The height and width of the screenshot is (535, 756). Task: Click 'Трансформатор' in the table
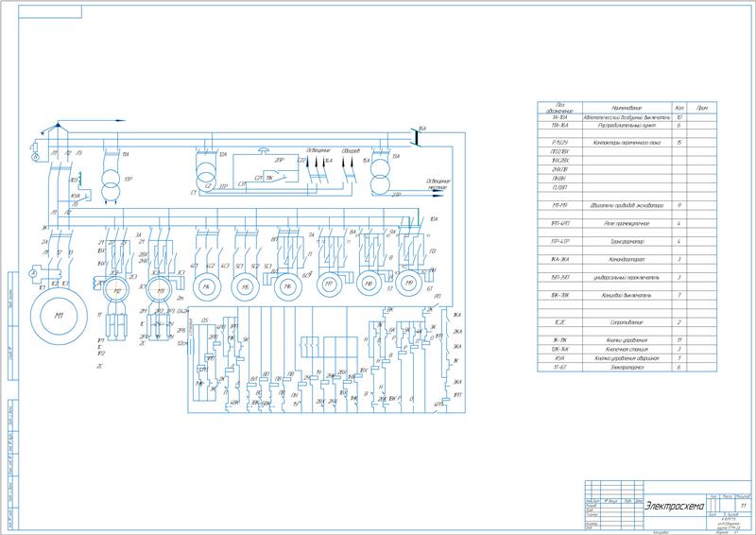[x=627, y=241]
